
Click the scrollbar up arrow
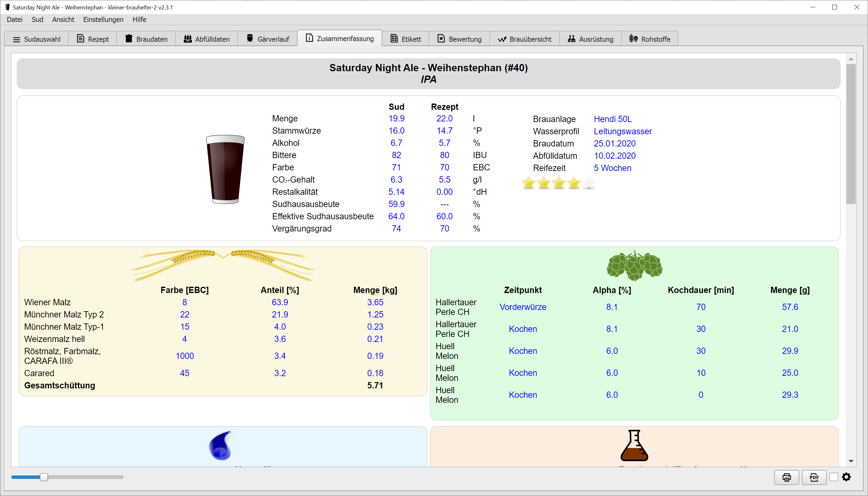851,59
